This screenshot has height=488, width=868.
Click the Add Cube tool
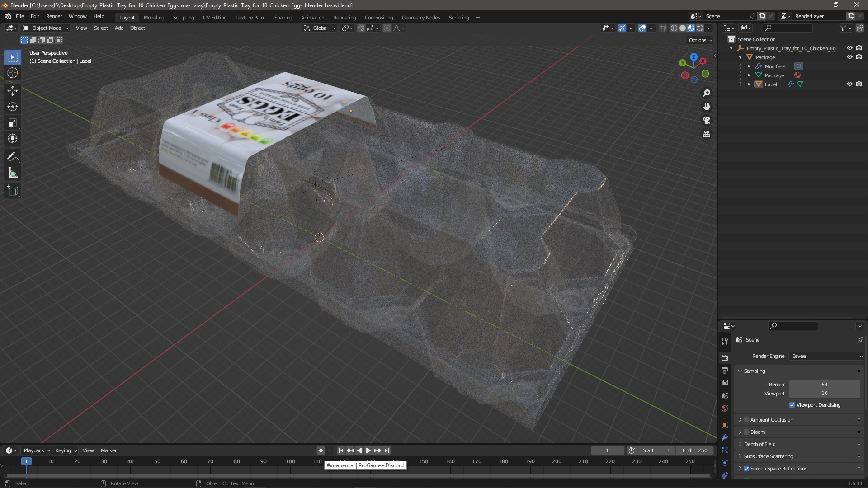(x=12, y=190)
